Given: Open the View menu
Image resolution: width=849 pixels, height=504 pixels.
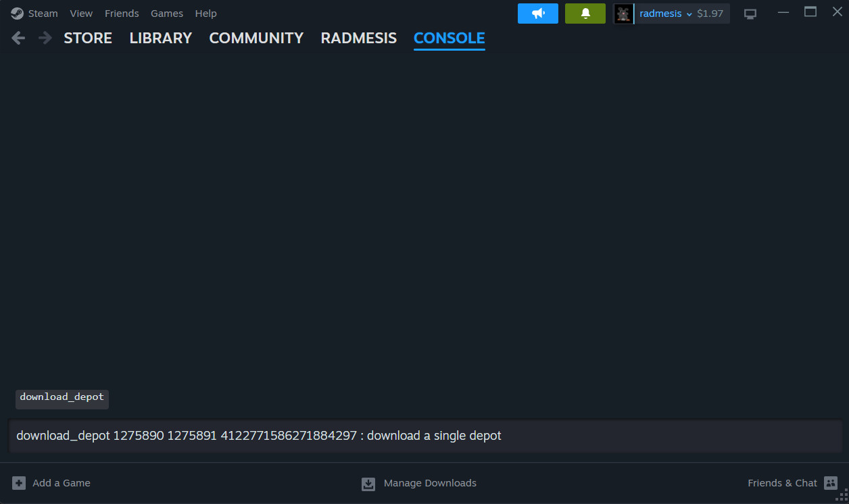Looking at the screenshot, I should [x=81, y=14].
